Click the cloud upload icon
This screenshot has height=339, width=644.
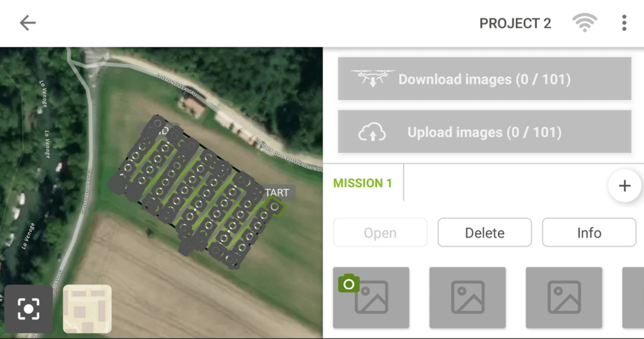(372, 132)
